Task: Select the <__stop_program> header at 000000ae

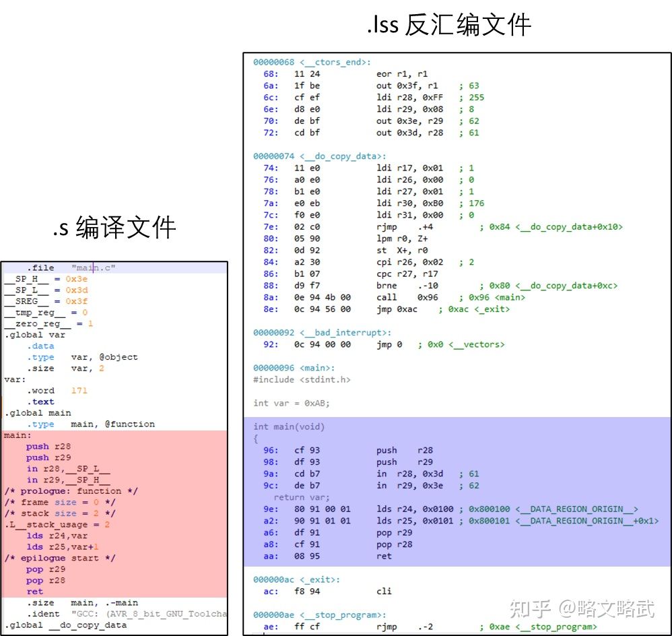Action: pos(319,614)
